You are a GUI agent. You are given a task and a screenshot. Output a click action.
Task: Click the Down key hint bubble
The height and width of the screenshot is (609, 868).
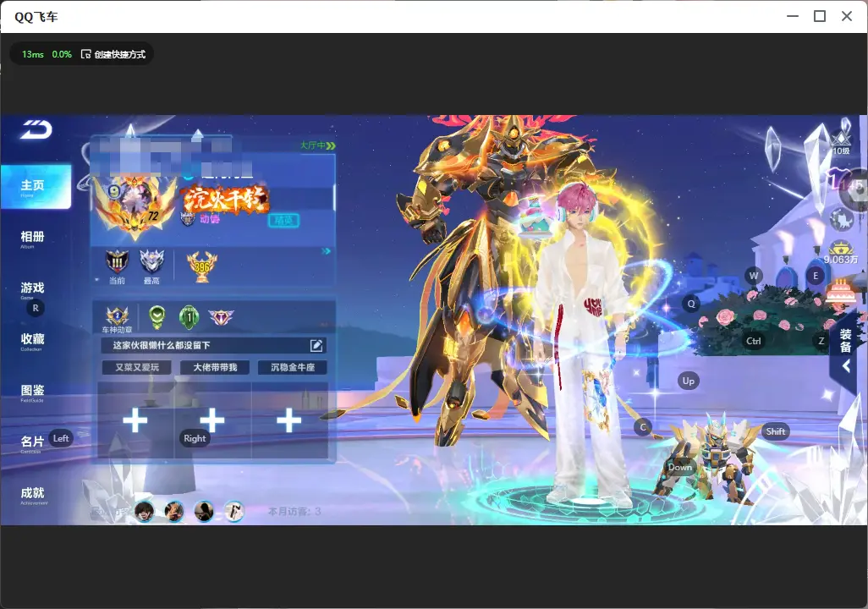680,467
